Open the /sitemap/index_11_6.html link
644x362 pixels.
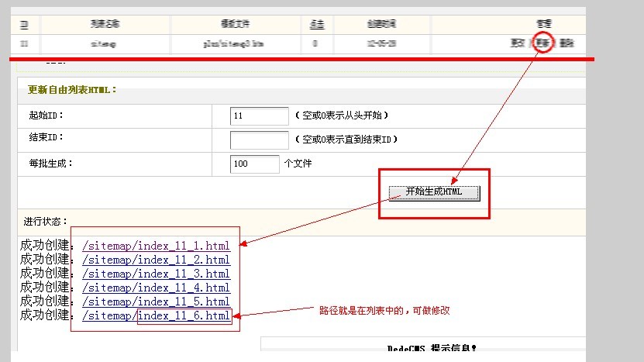[156, 316]
